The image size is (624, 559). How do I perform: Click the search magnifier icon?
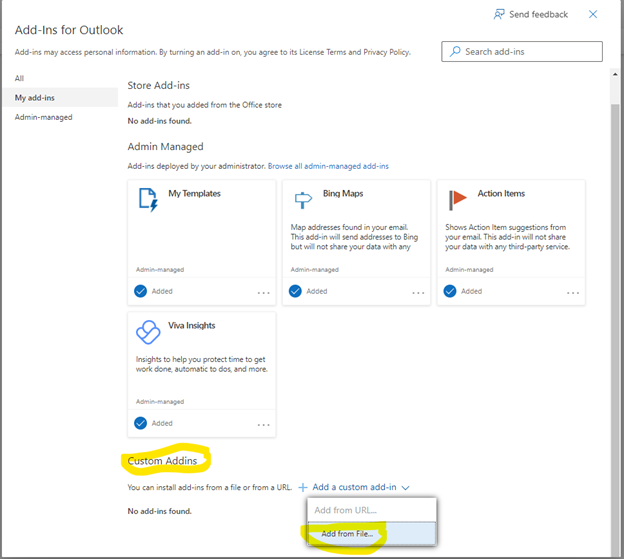(x=455, y=51)
